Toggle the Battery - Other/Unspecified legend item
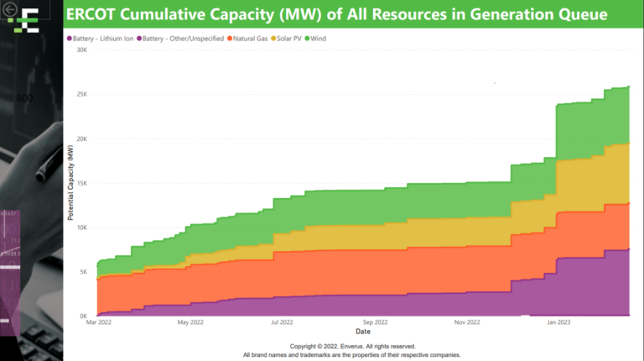 pyautogui.click(x=180, y=39)
